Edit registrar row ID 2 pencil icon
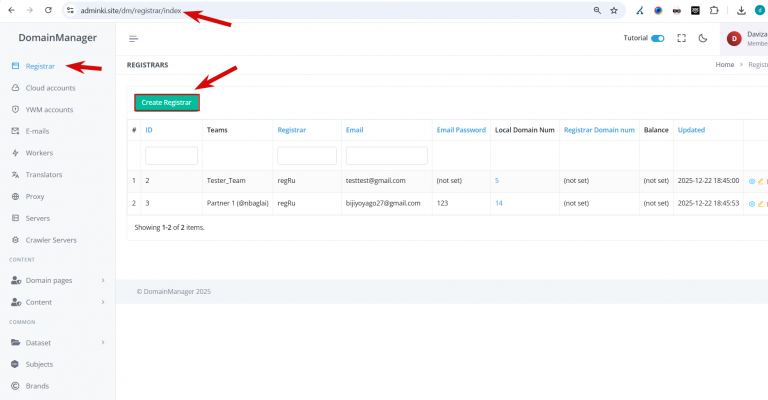Screen dimensions: 768x400 click(x=761, y=181)
